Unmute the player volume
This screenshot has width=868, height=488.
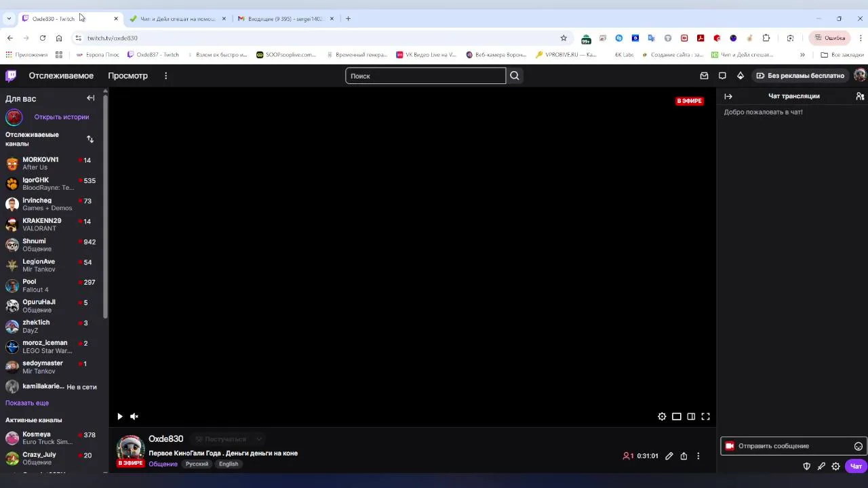click(x=134, y=416)
